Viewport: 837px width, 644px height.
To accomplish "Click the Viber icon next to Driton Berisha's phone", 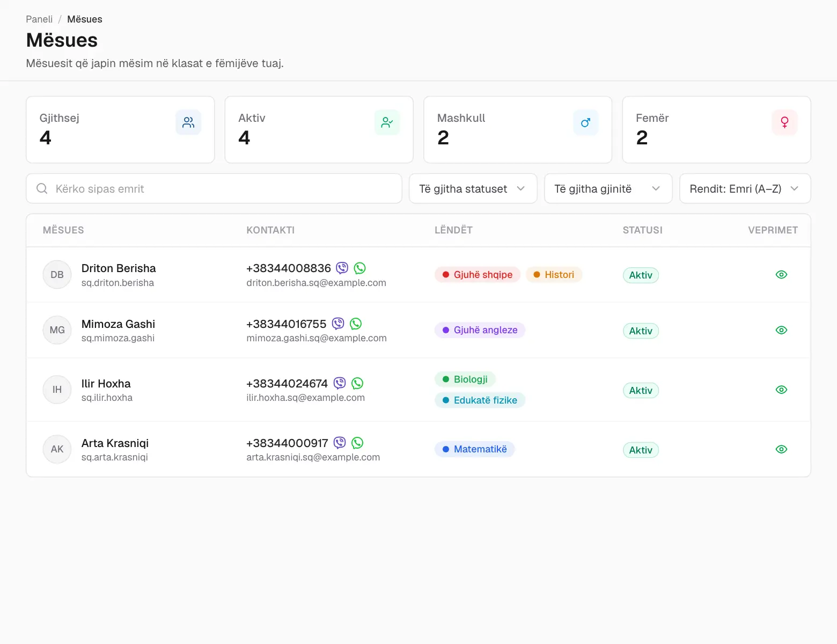I will coord(342,268).
